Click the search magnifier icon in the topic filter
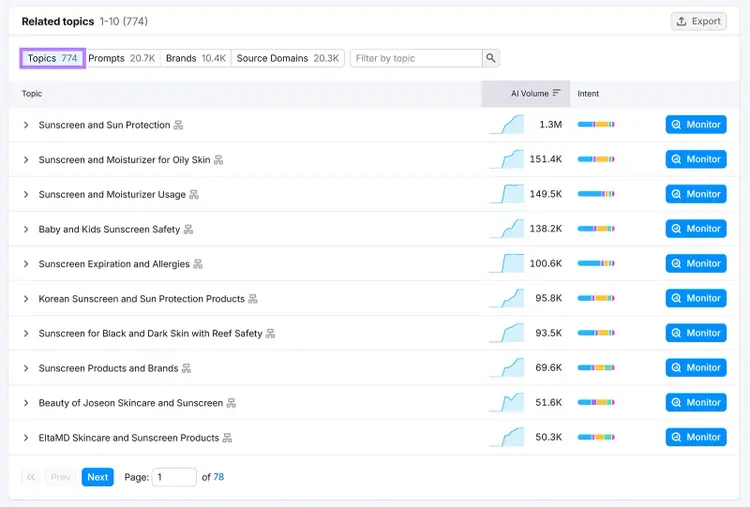Image resolution: width=750 pixels, height=507 pixels. 491,58
